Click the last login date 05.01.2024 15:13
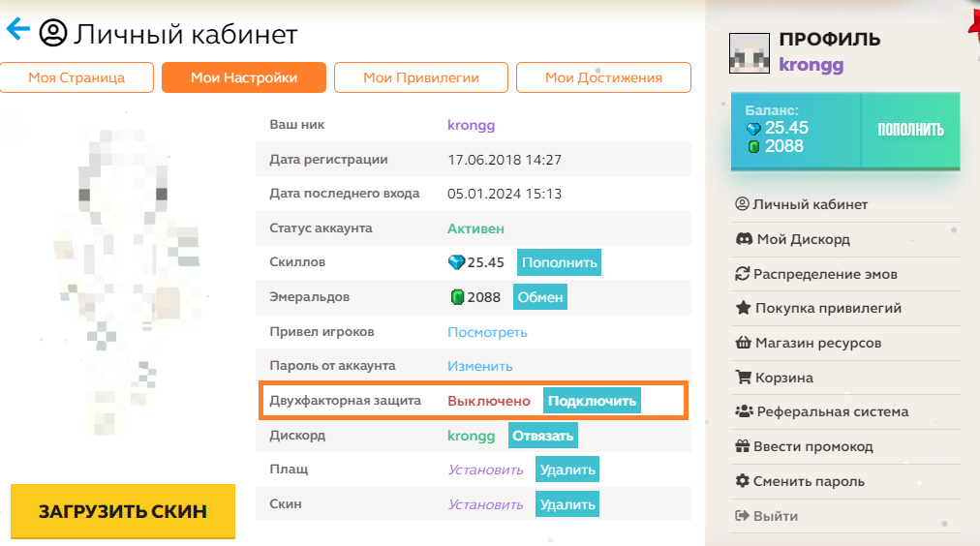This screenshot has height=546, width=980. click(x=505, y=194)
